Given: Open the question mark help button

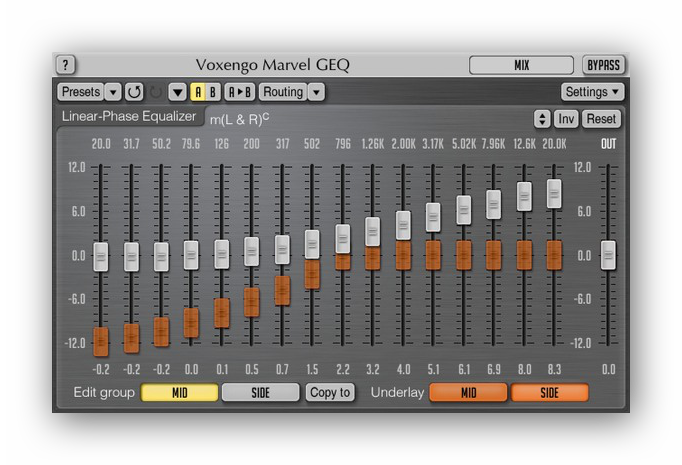Looking at the screenshot, I should click(x=66, y=65).
